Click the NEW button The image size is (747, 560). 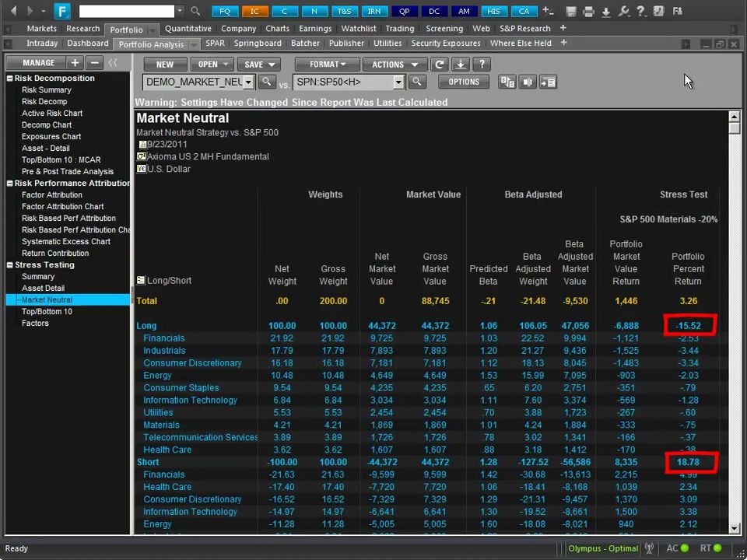coord(165,65)
